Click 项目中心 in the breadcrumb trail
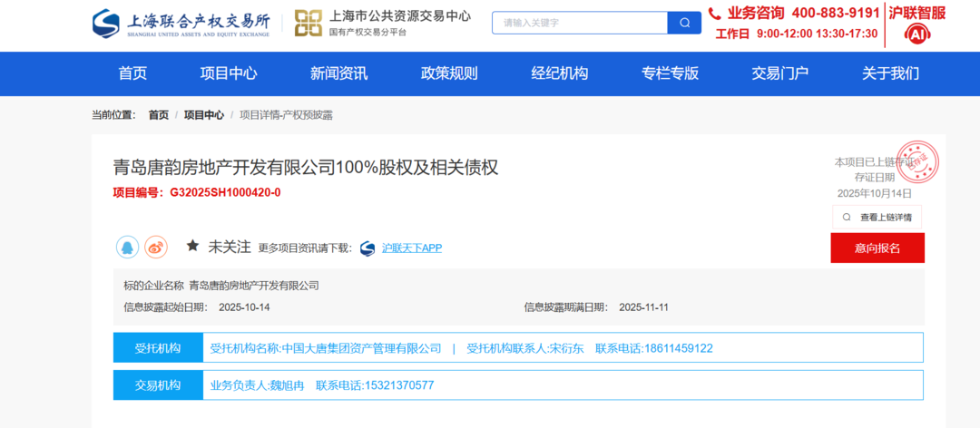 coord(204,115)
